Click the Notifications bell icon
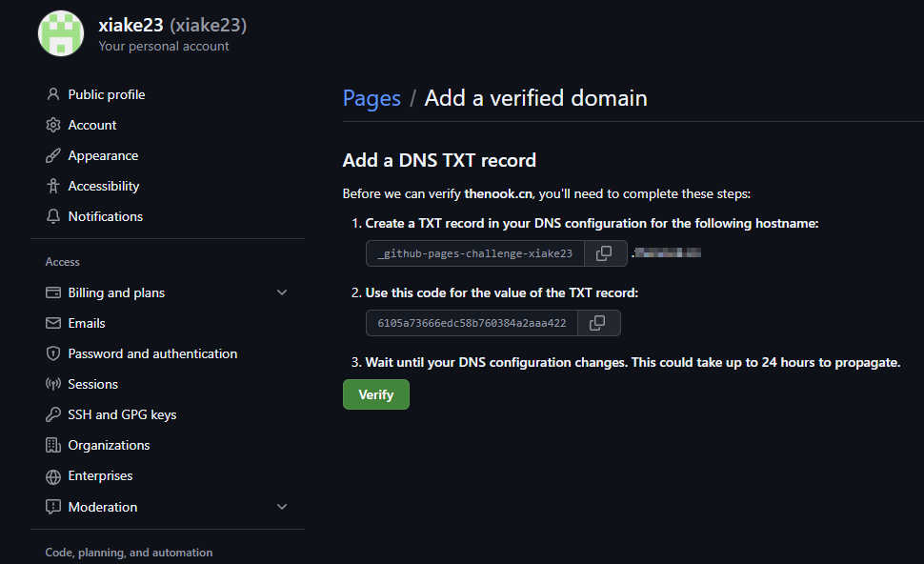 click(53, 216)
